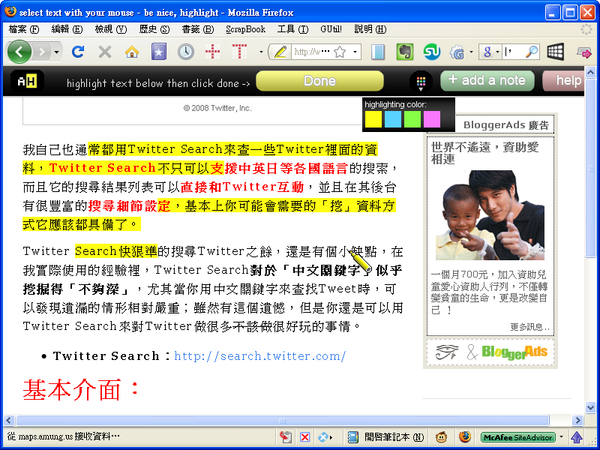Open the 書籤 (B) menu
Screen dimensions: 600x450
pyautogui.click(x=198, y=29)
